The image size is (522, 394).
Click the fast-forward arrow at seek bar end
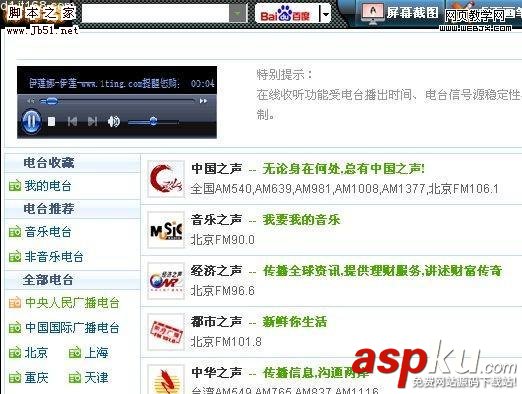tap(203, 101)
